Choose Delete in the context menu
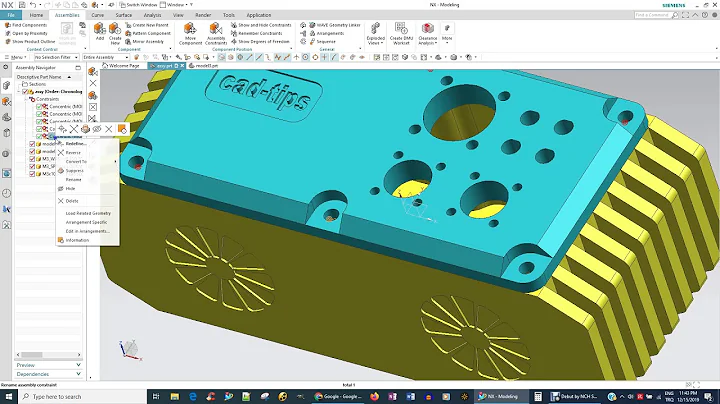The width and height of the screenshot is (720, 404). click(72, 201)
